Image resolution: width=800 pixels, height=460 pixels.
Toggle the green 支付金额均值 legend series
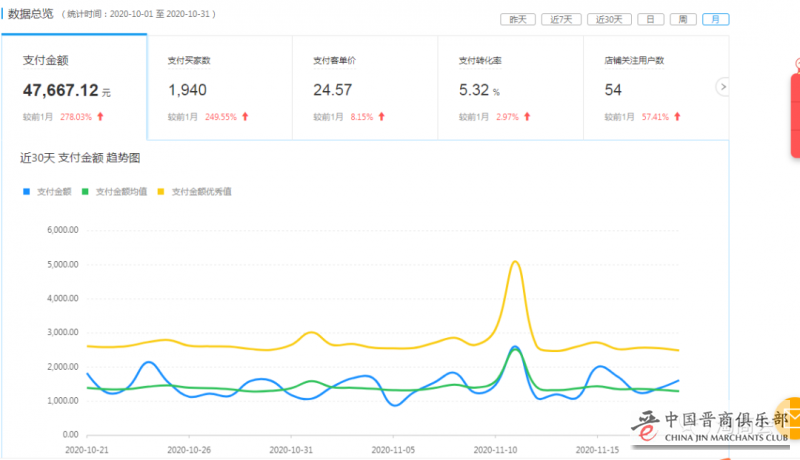pyautogui.click(x=118, y=191)
